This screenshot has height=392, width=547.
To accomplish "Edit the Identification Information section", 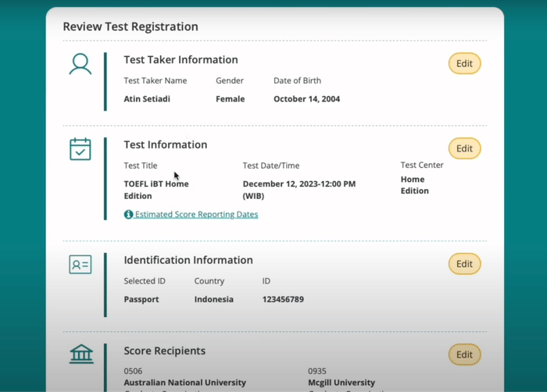I will click(x=464, y=264).
